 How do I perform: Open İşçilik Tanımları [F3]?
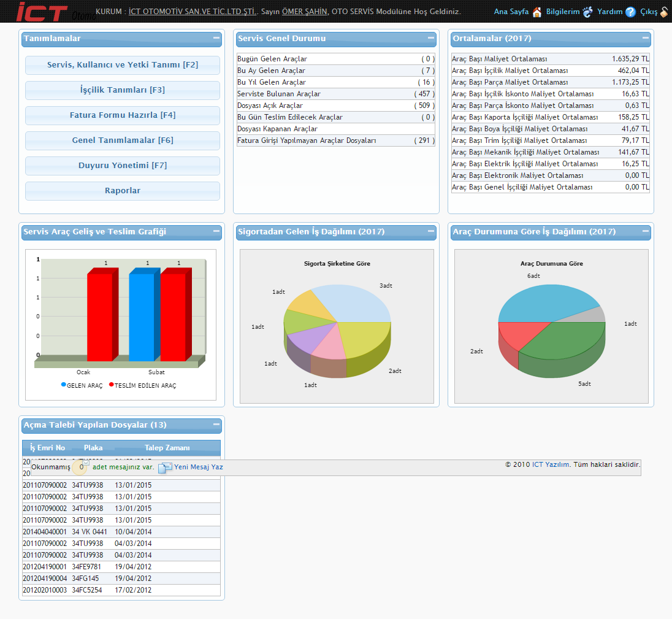coord(123,90)
